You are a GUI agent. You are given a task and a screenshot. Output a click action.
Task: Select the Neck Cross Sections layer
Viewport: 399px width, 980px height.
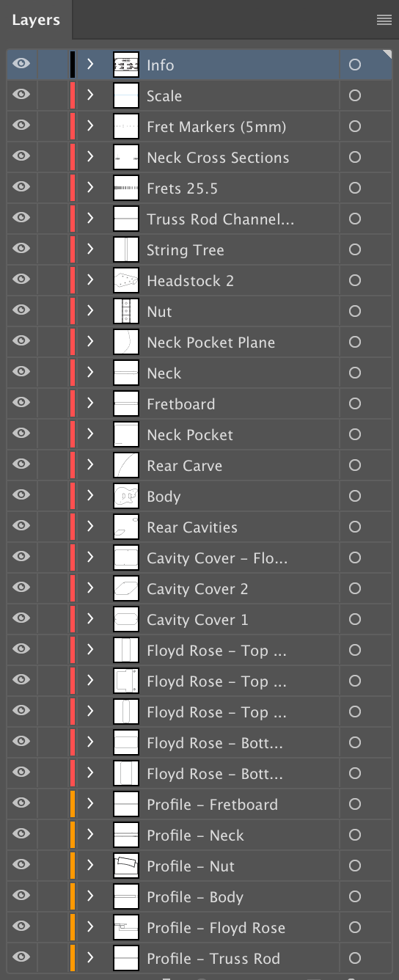[218, 158]
